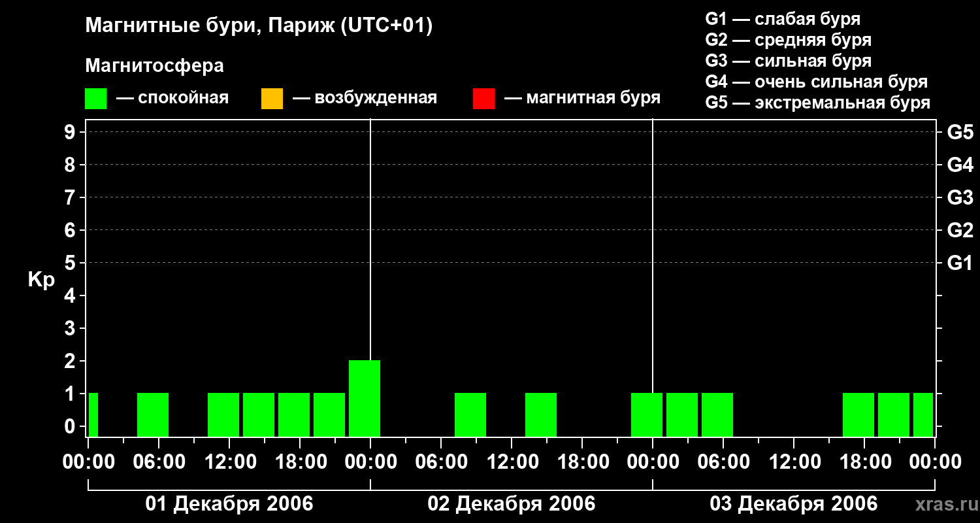This screenshot has height=523, width=980.
Task: Click the legend label — магнитная буря
Action: pos(582,98)
